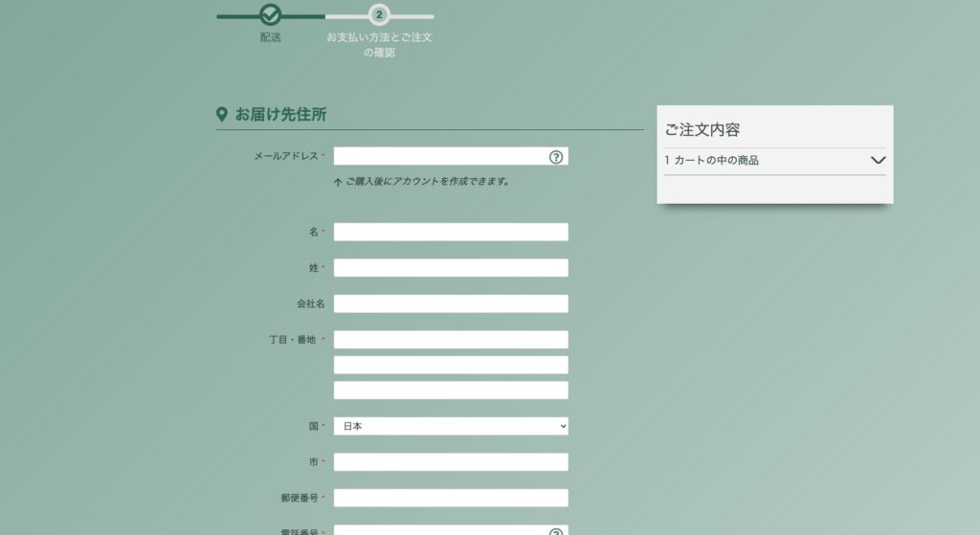Click the help icon in the phone number field
This screenshot has width=980, height=535.
pos(556,531)
